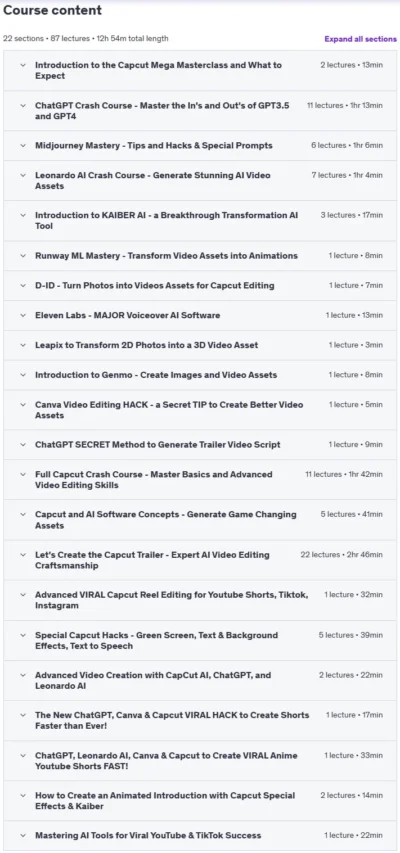
Task: Open How to Create an Animated Introduction section
Action: 200,801
